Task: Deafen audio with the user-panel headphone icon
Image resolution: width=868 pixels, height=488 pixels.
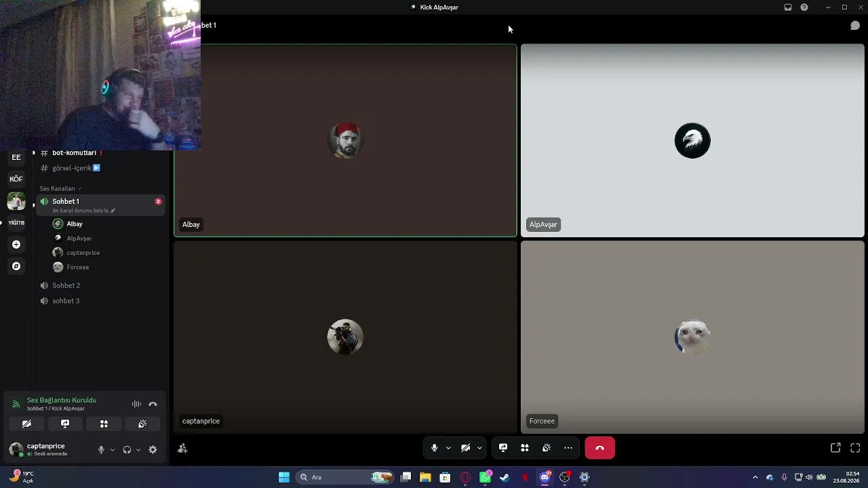Action: [x=127, y=449]
